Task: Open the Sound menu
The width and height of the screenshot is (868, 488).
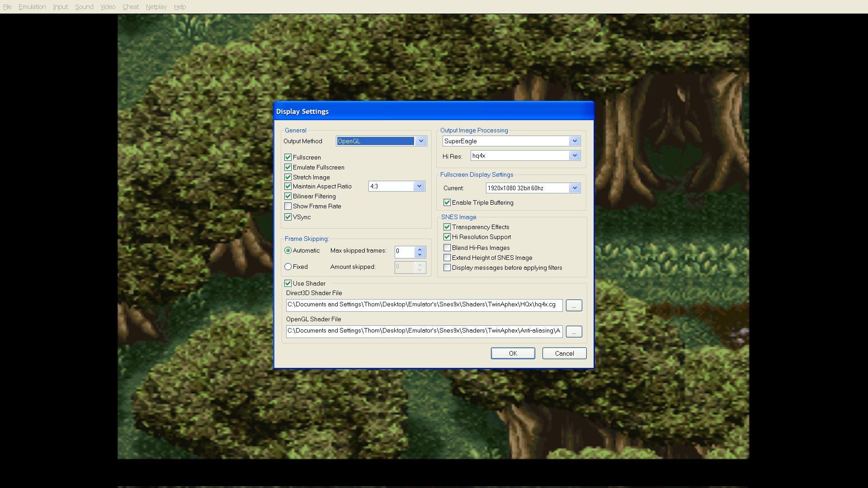Action: tap(84, 7)
